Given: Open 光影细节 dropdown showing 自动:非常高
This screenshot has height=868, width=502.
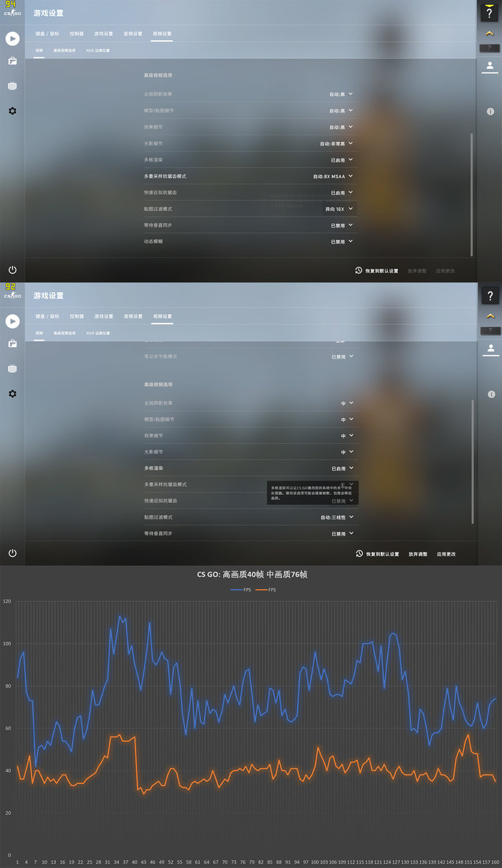Looking at the screenshot, I should 337,143.
